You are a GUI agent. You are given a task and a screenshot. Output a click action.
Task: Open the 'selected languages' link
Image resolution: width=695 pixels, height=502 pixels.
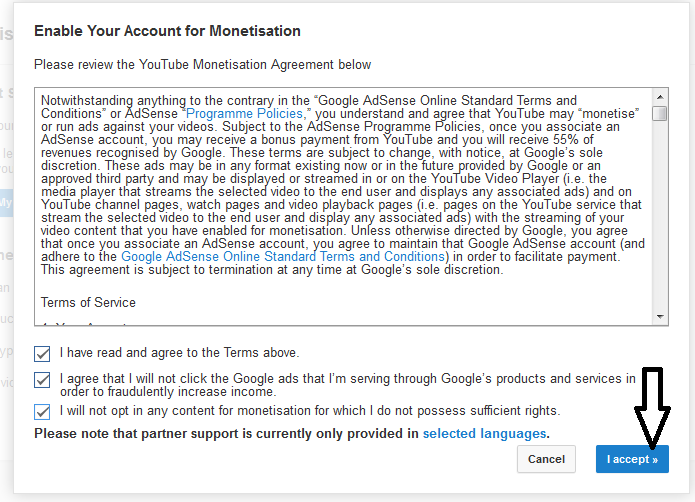coord(484,433)
